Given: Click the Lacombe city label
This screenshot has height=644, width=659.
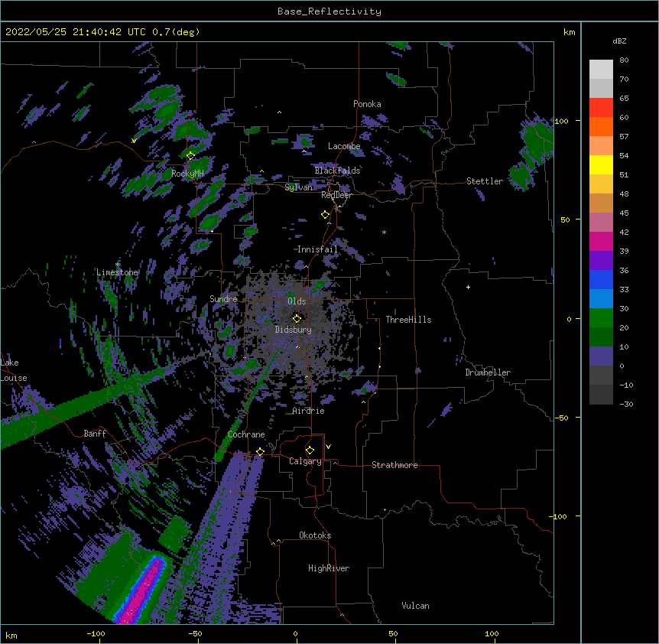Looking at the screenshot, I should (x=344, y=146).
